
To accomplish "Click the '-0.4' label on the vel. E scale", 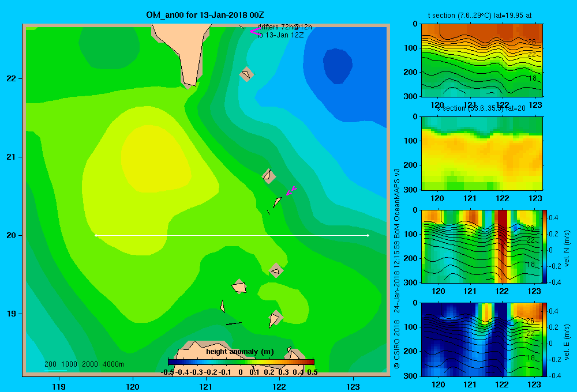I will pyautogui.click(x=554, y=375).
